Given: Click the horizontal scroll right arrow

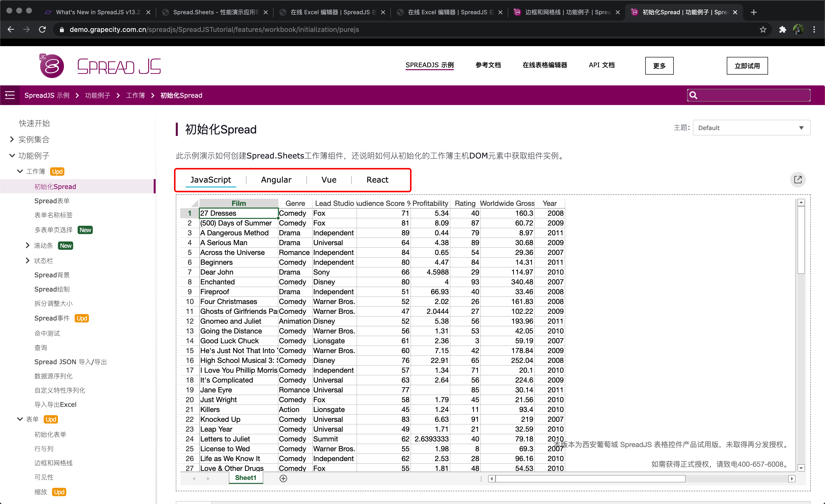Looking at the screenshot, I should click(x=792, y=478).
